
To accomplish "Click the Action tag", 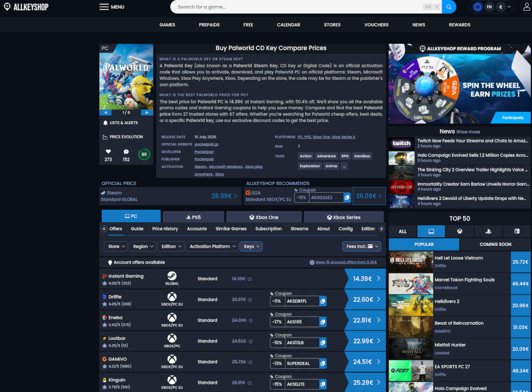I will [x=306, y=156].
